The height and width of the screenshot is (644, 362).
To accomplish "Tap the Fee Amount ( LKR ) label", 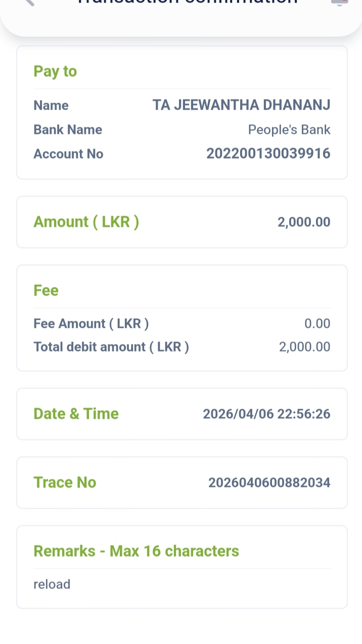I will 91,323.
